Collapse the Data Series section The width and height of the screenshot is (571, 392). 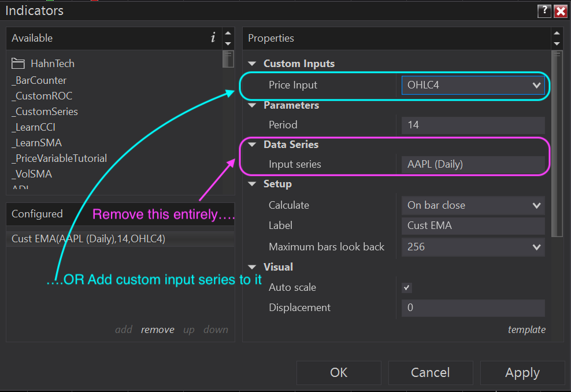(252, 145)
